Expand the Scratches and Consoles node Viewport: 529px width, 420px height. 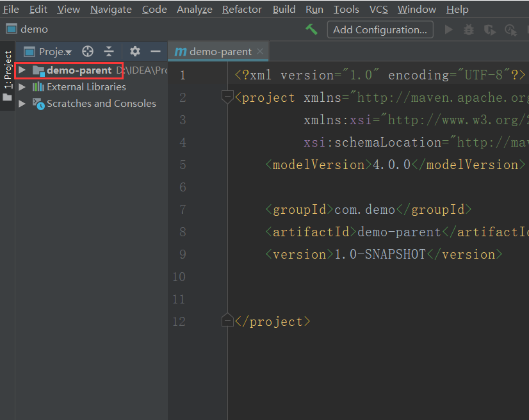click(x=22, y=104)
